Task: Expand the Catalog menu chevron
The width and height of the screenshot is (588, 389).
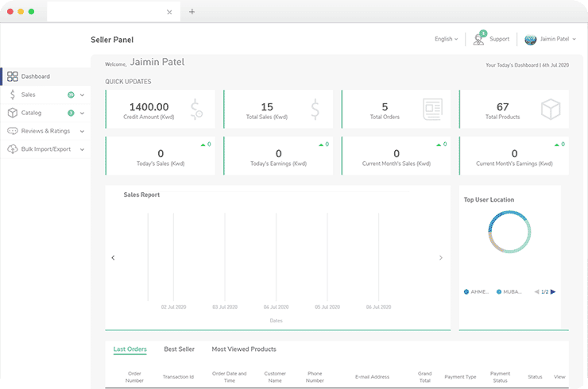Action: 82,114
